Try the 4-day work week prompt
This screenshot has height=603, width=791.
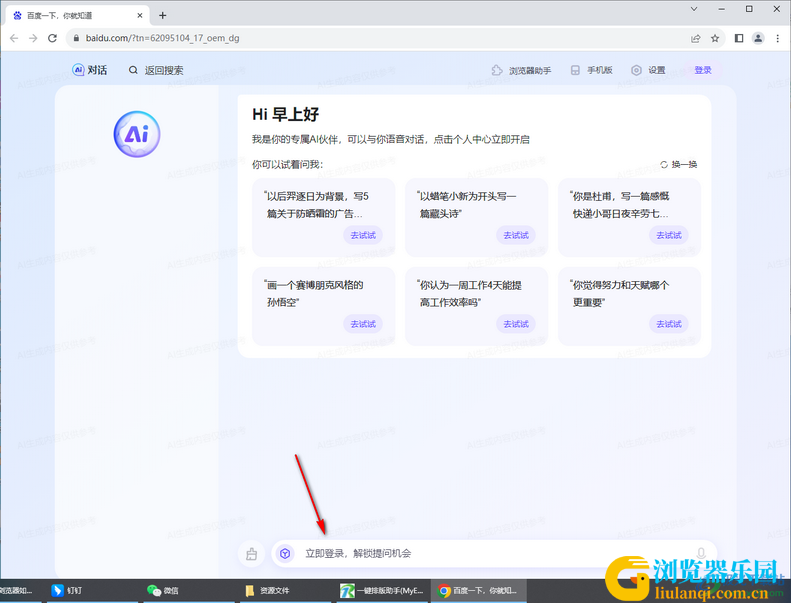click(516, 324)
